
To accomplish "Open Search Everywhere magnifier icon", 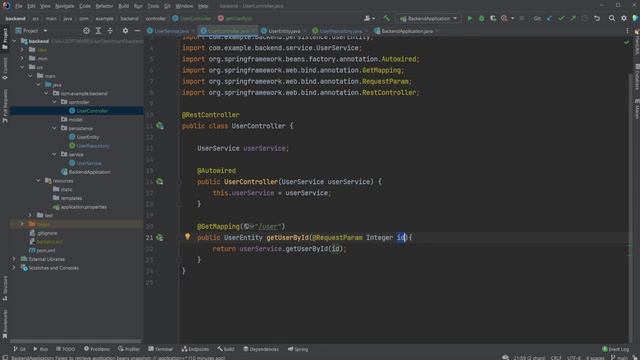I will [612, 18].
